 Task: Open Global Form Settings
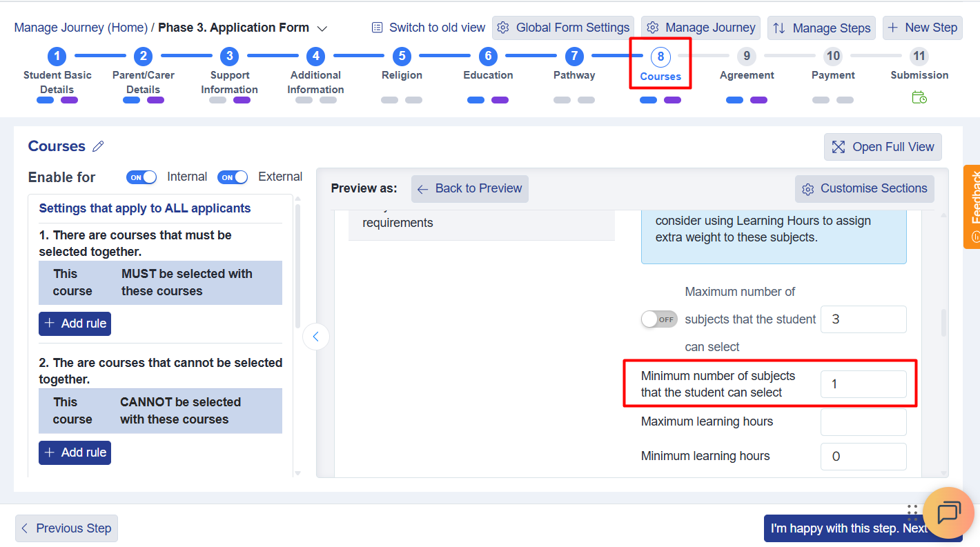point(563,28)
